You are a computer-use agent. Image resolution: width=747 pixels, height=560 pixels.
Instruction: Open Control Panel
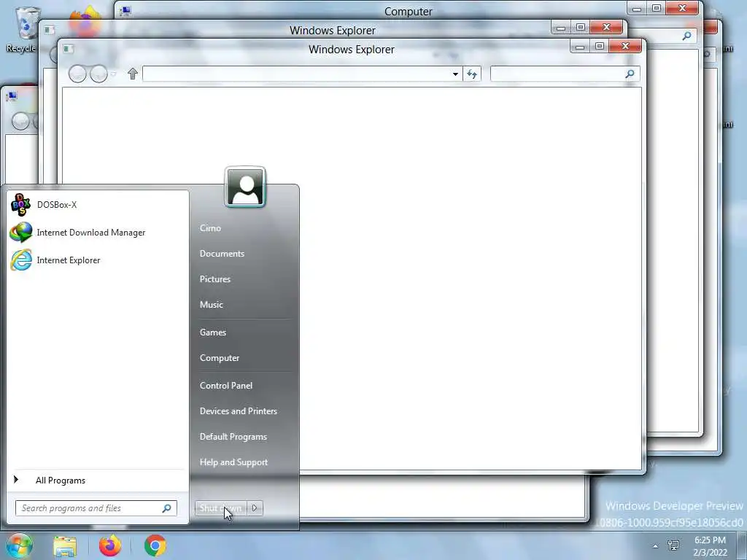point(226,386)
